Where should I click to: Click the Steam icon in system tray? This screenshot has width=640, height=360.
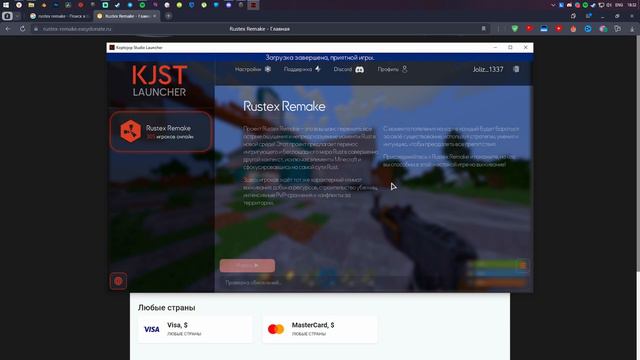[593, 5]
